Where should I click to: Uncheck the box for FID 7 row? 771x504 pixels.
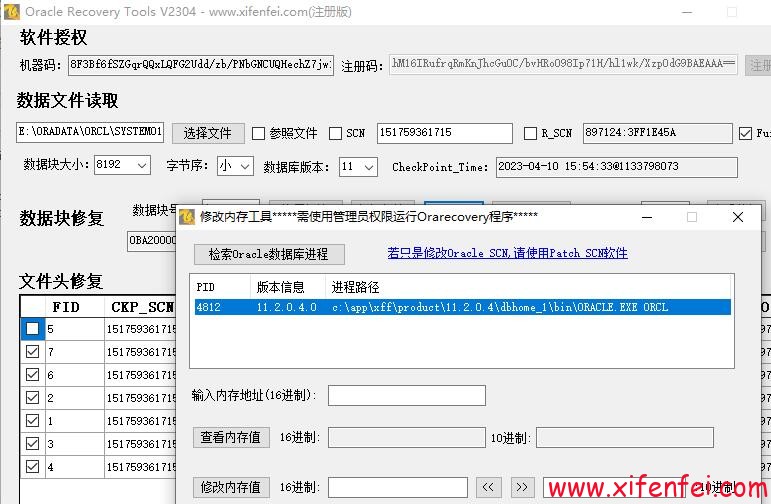click(x=32, y=352)
